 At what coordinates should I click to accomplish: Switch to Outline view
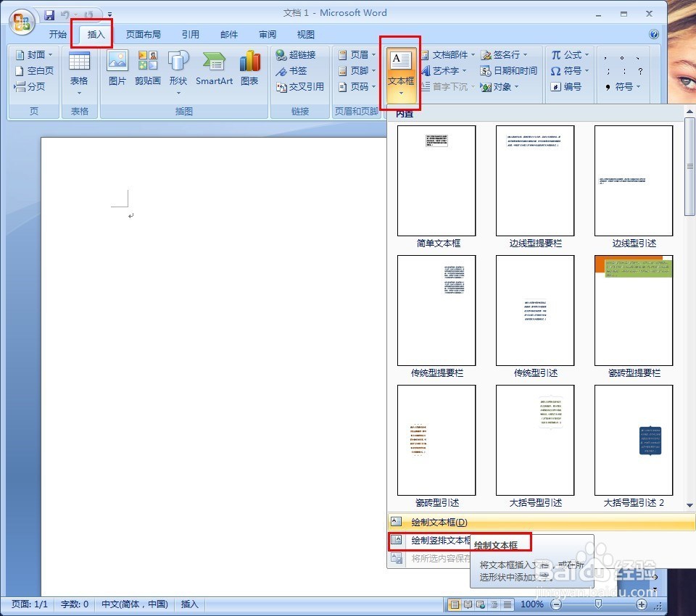point(494,604)
